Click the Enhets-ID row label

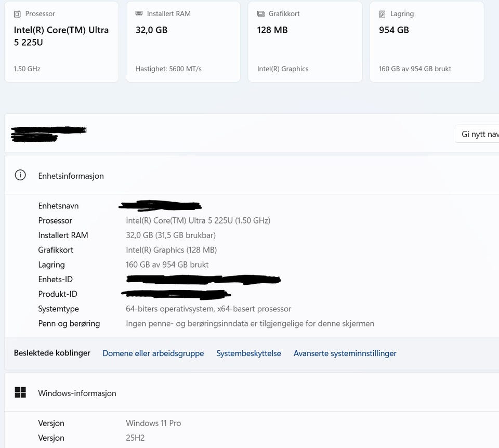(56, 280)
